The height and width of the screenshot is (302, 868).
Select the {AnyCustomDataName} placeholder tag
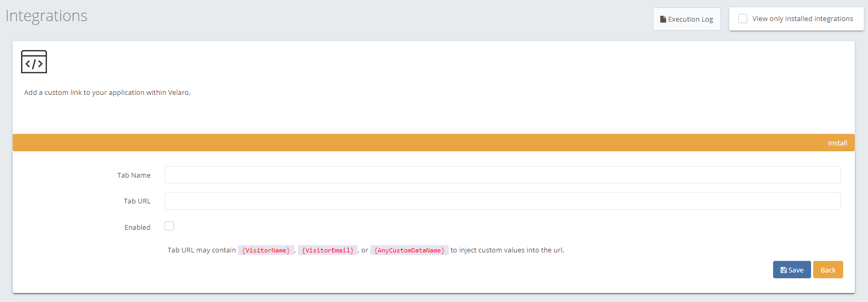tap(409, 250)
